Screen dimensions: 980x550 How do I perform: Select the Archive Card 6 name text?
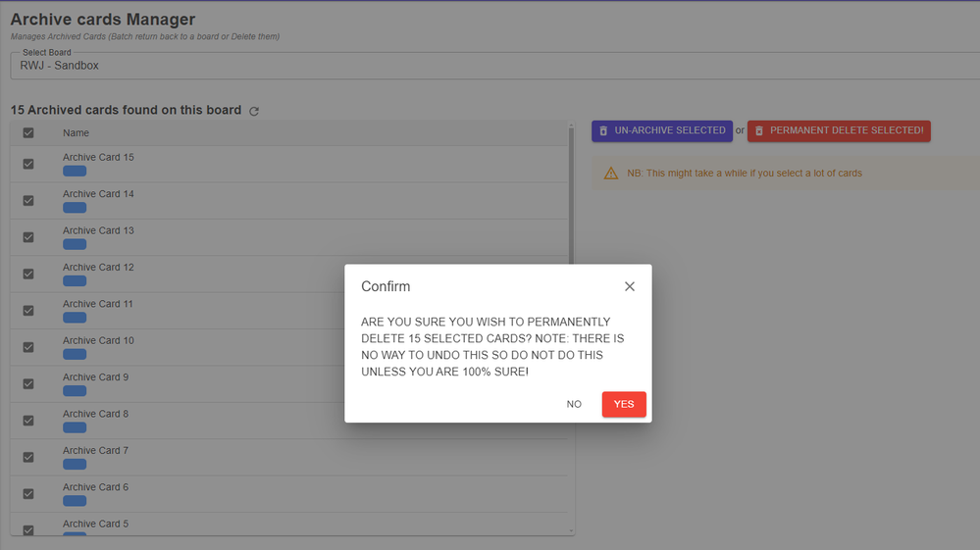[95, 487]
